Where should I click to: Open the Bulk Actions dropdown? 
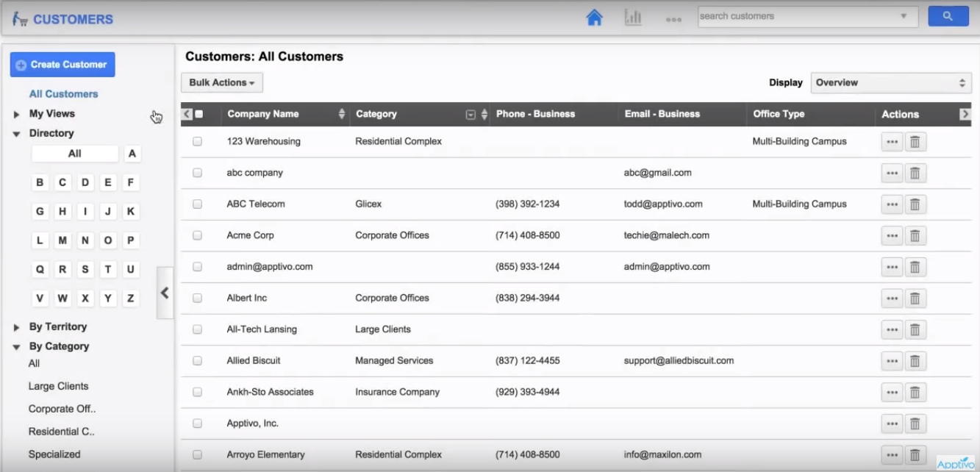[221, 82]
